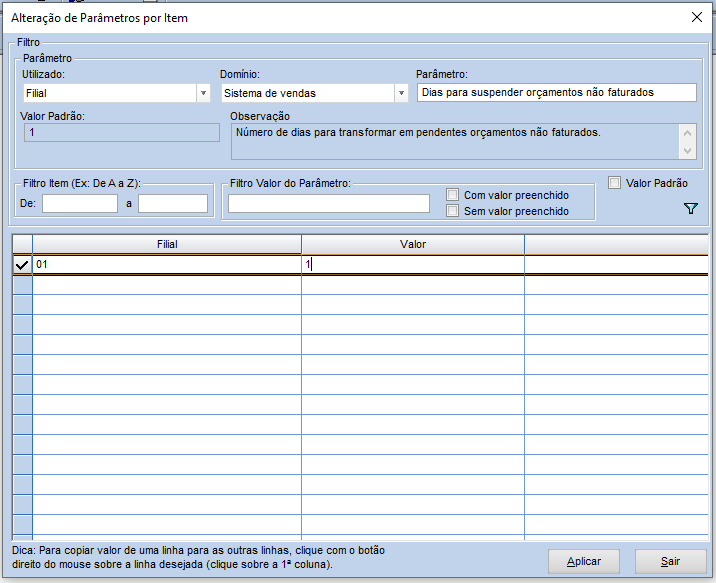Screen dimensions: 716x583
Task: Sort by the Filial column header
Action: 167,244
